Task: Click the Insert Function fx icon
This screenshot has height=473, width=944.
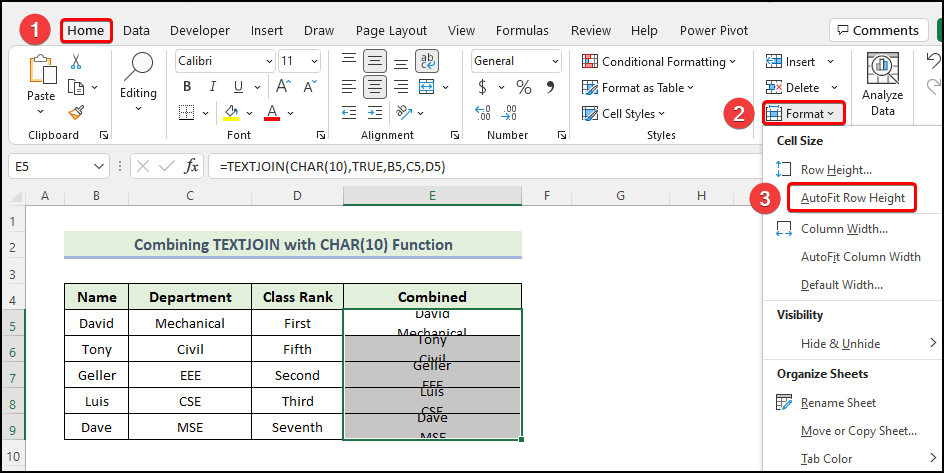Action: click(191, 166)
